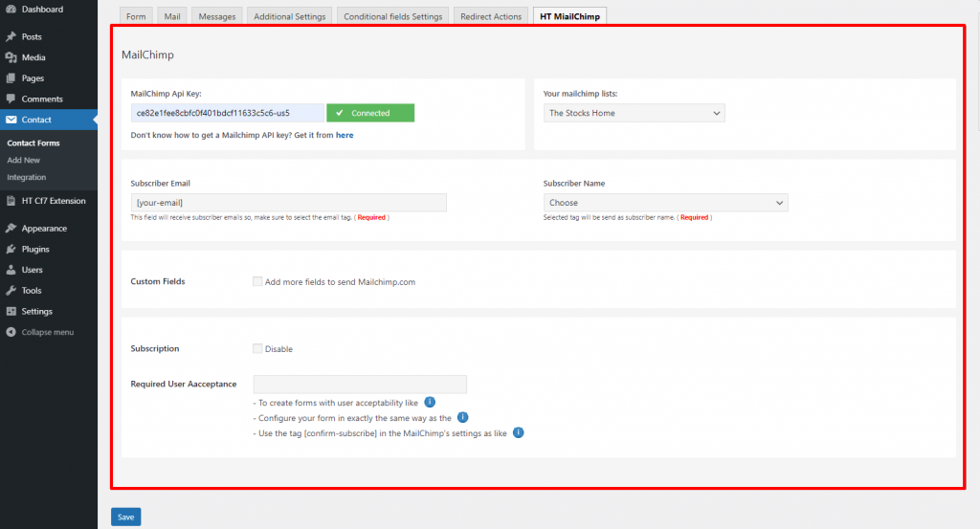980x529 pixels.
Task: Open the Your mailchimp lists dropdown
Action: click(x=634, y=113)
